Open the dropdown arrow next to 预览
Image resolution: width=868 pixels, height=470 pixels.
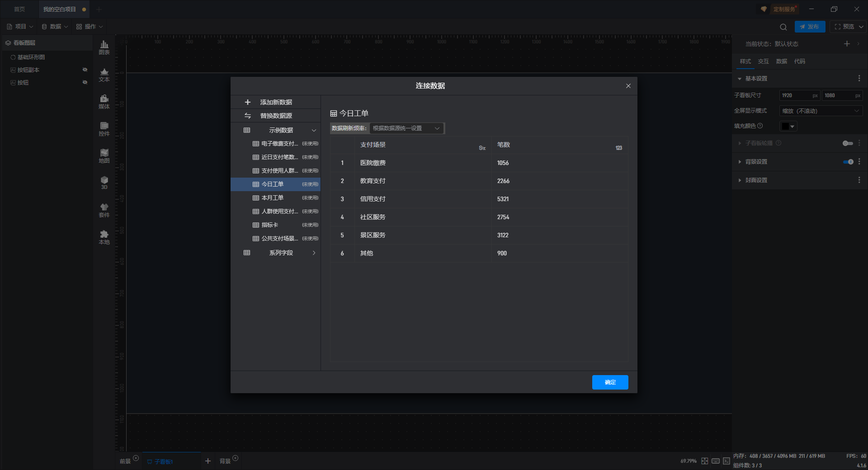pyautogui.click(x=861, y=27)
